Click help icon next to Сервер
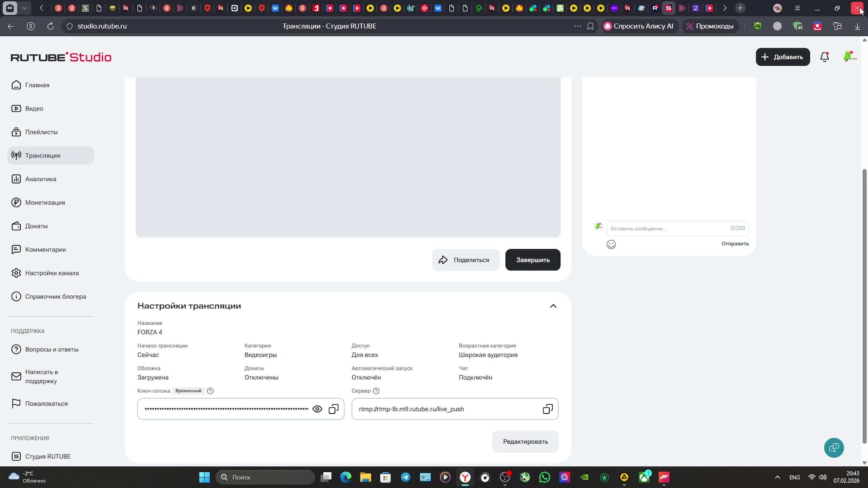 (x=376, y=391)
